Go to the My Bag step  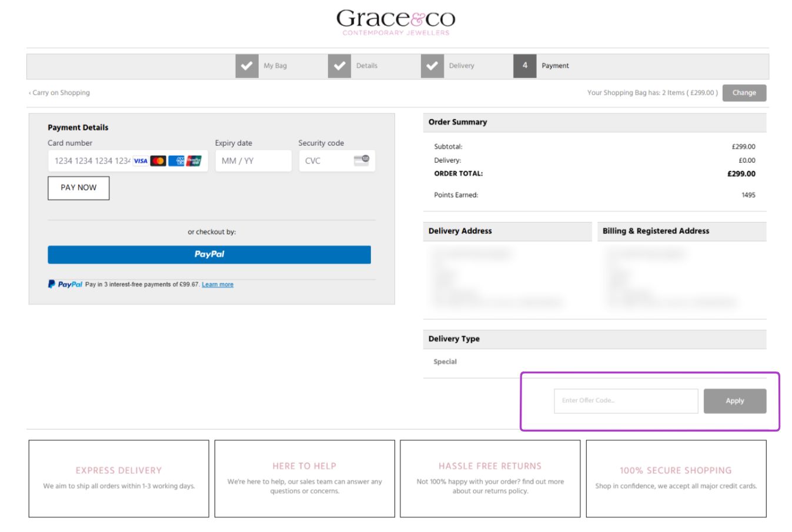[x=275, y=66]
